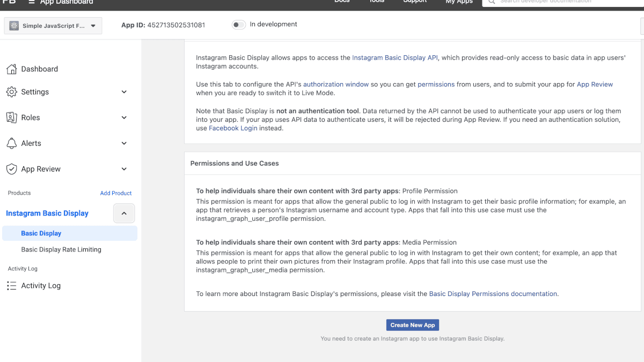The width and height of the screenshot is (644, 362).
Task: Toggle the In development switch
Action: tap(239, 25)
